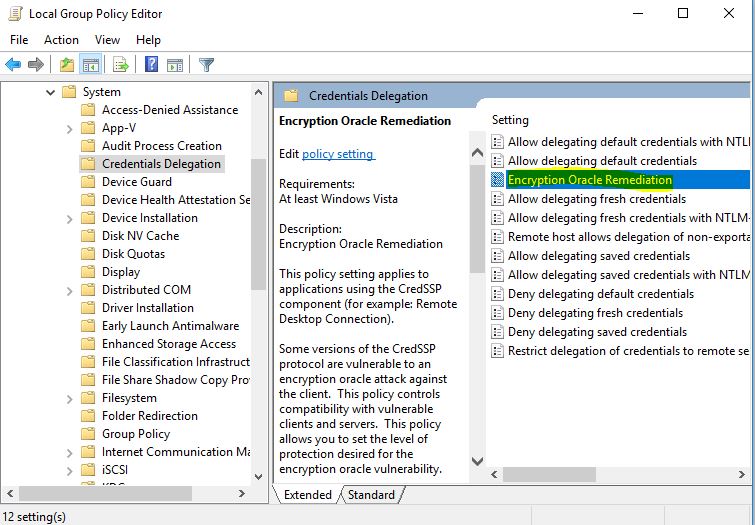Click the folder icon next to Driver Installation
This screenshot has width=755, height=525.
(88, 308)
